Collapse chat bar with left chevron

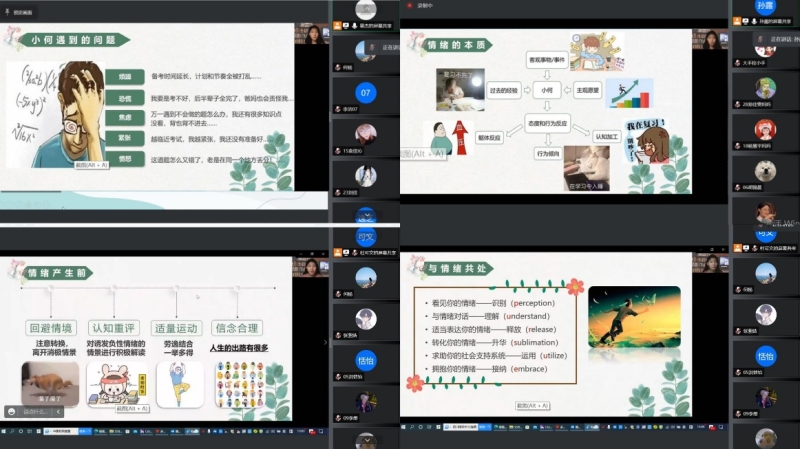[58, 411]
